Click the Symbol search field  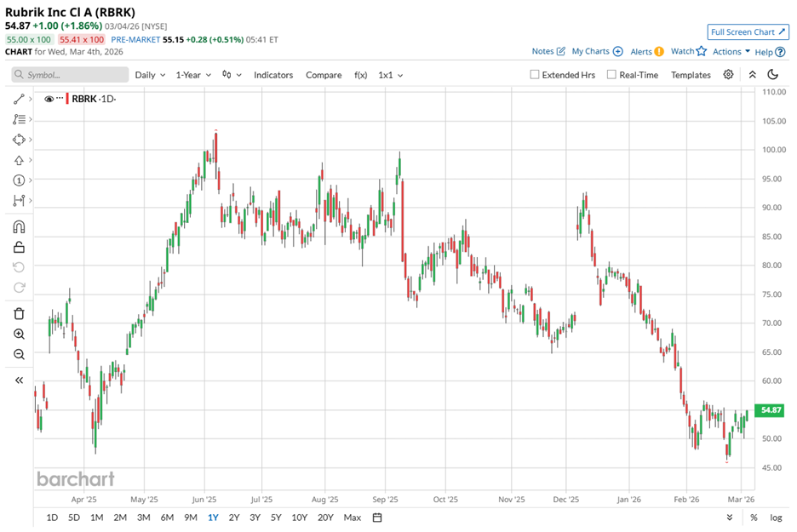68,75
